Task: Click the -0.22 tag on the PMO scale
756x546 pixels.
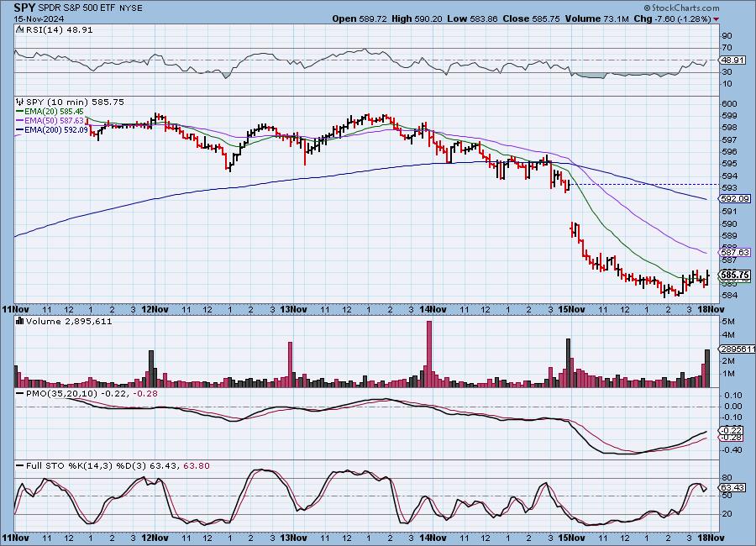Action: pyautogui.click(x=732, y=430)
